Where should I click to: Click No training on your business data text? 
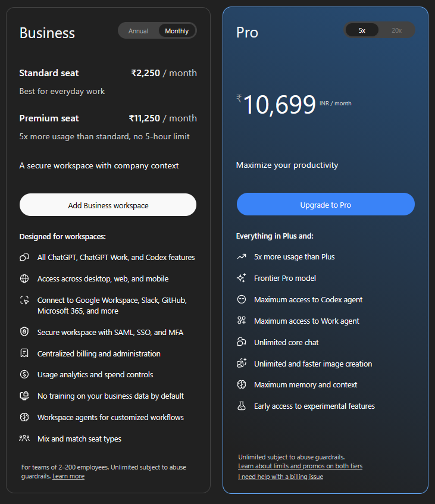[111, 396]
